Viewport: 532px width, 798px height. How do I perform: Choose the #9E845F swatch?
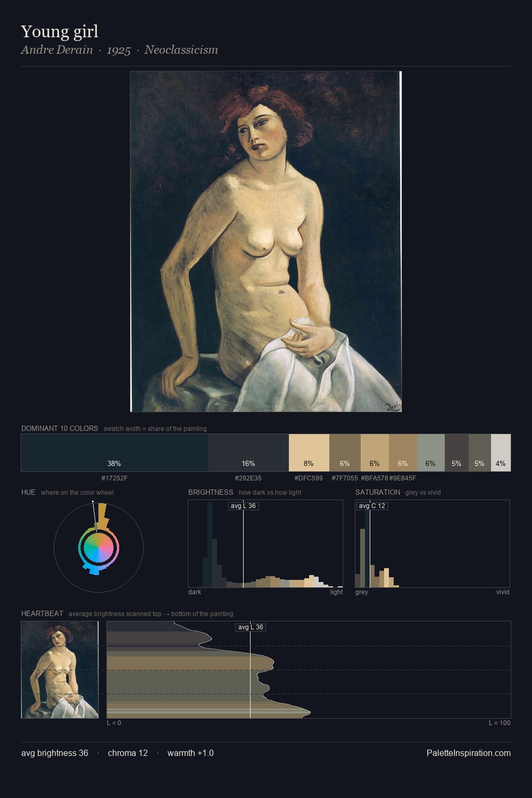point(403,453)
